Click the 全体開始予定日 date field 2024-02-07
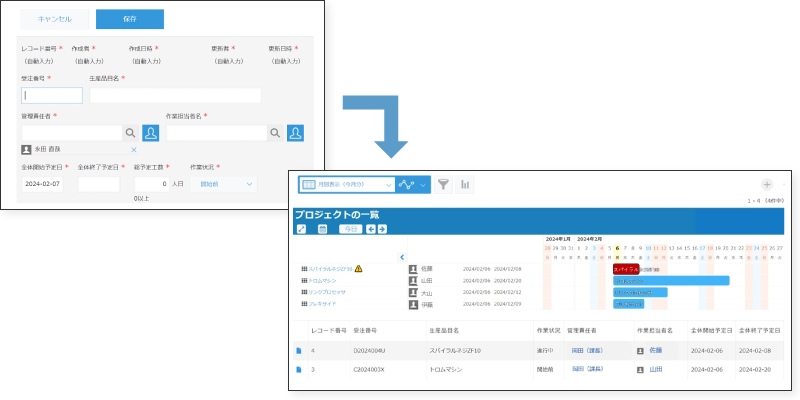Image resolution: width=800 pixels, height=400 pixels. point(42,184)
